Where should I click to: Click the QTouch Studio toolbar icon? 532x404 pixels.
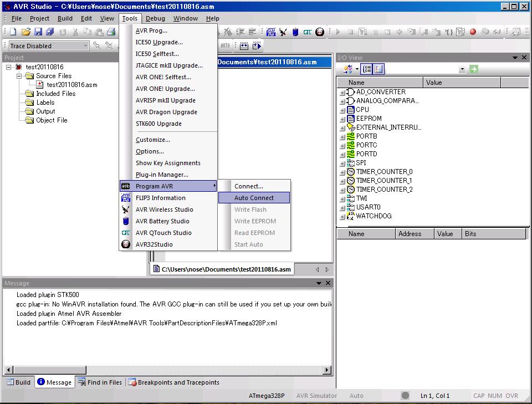tap(308, 32)
